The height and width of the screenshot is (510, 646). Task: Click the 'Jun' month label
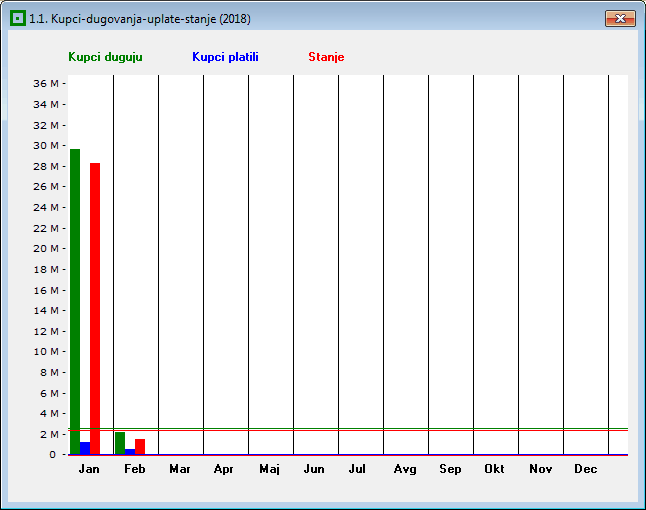[314, 469]
